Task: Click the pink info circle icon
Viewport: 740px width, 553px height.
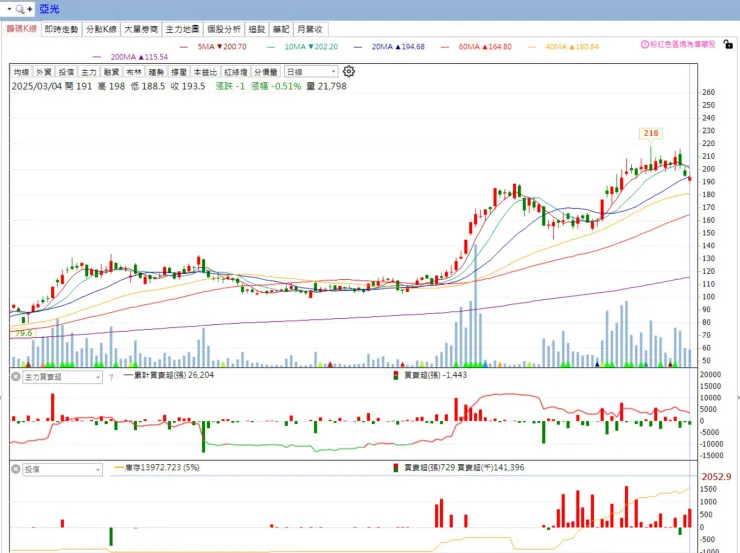Action: [645, 44]
